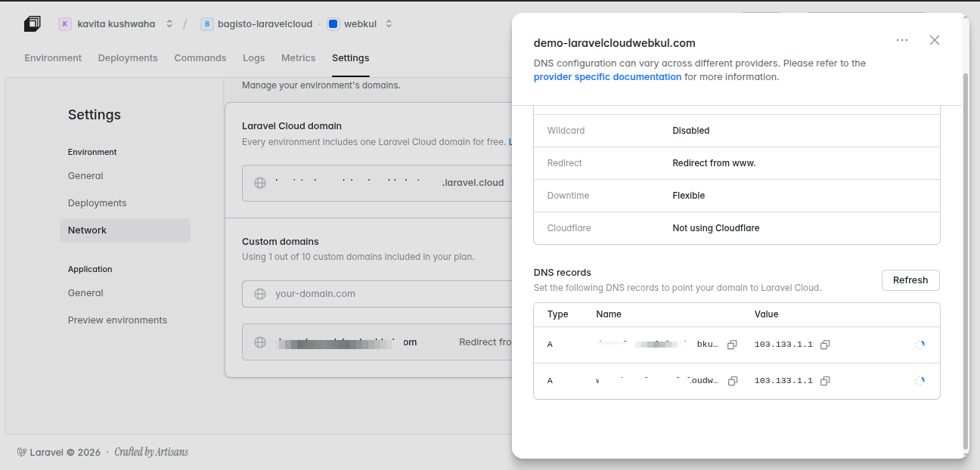Open the three-dots menu in domain panel
The width and height of the screenshot is (980, 470).
coord(902,40)
